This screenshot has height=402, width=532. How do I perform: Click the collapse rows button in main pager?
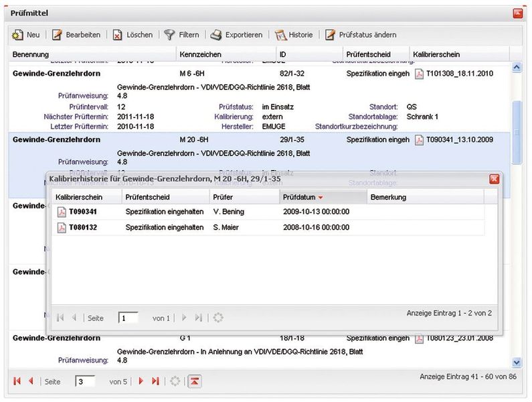(x=195, y=381)
